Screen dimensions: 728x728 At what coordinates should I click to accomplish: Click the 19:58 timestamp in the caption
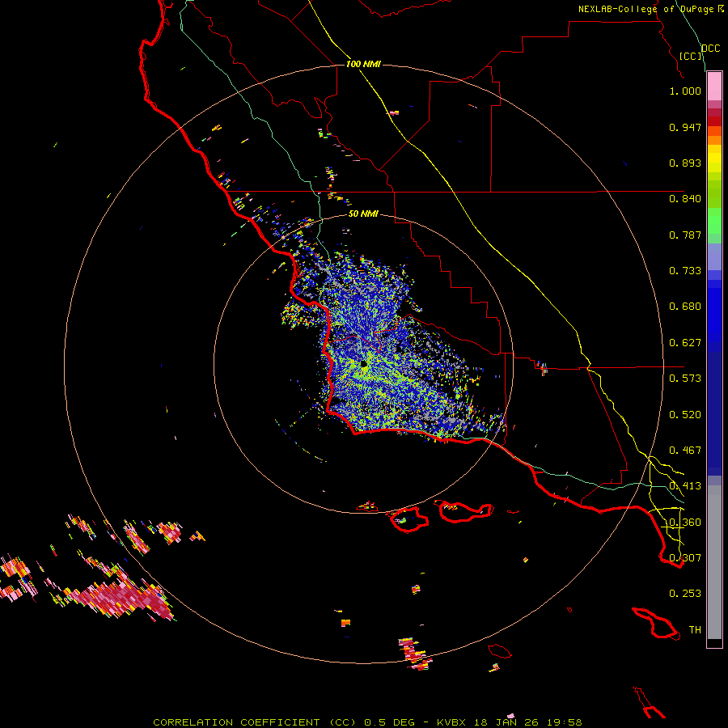pos(565,722)
